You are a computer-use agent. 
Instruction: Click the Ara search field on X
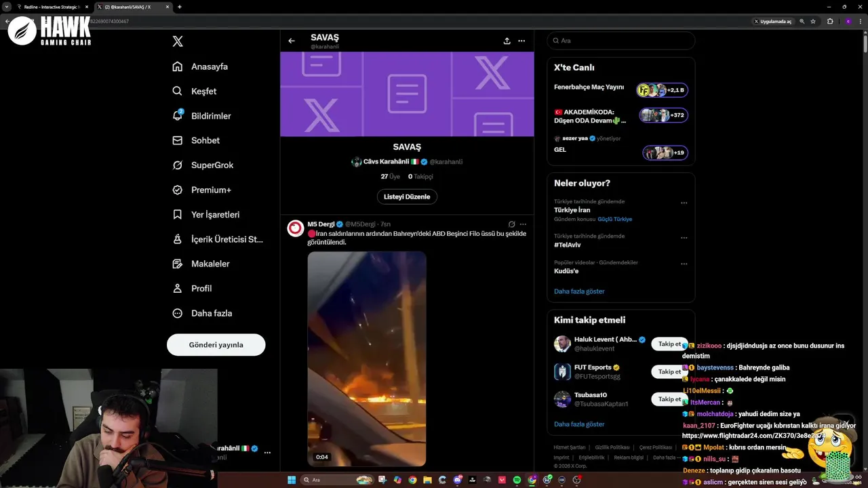[621, 41]
